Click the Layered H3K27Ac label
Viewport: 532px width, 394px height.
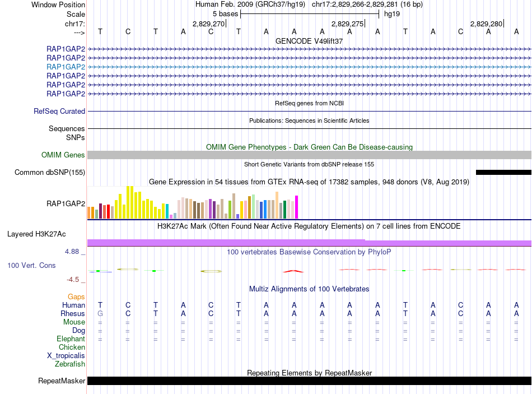[36, 234]
